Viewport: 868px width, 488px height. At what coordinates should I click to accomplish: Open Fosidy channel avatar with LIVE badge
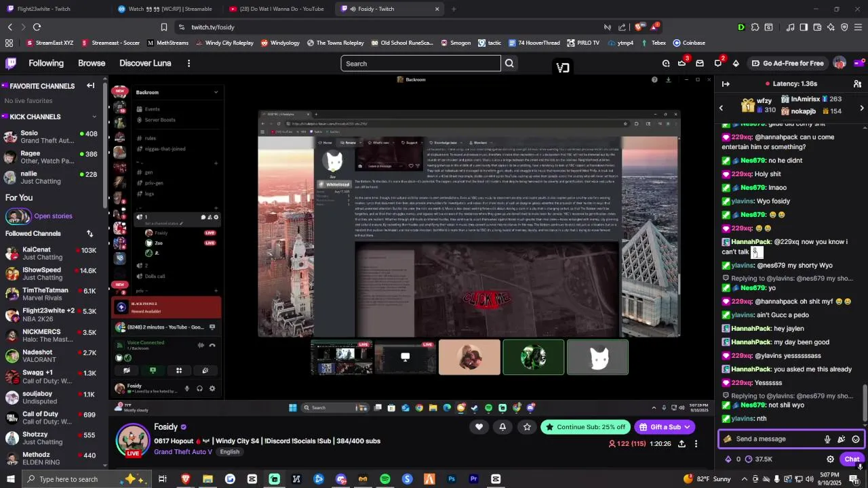click(133, 442)
